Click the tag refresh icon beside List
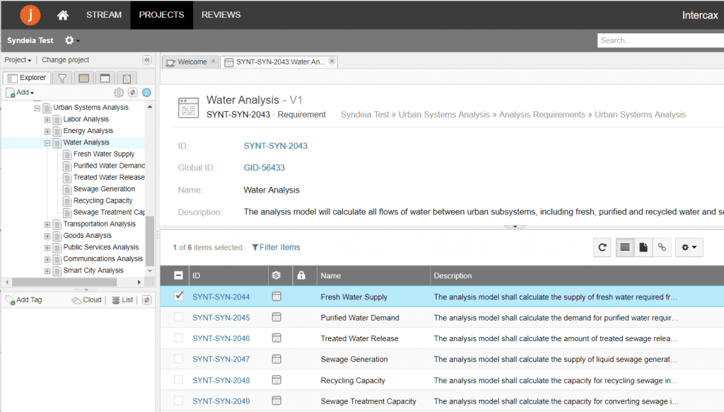 tap(146, 300)
